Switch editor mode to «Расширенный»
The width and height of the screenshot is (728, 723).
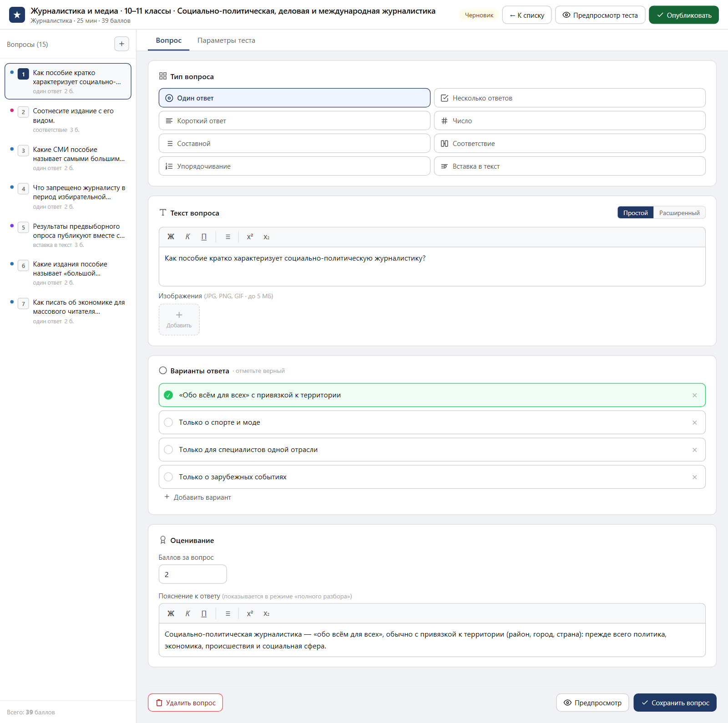click(679, 213)
